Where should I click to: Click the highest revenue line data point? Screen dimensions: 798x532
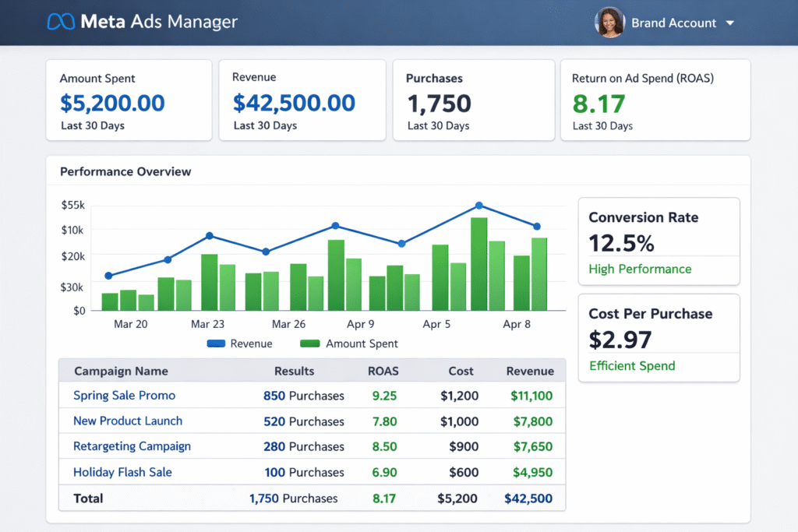point(478,206)
